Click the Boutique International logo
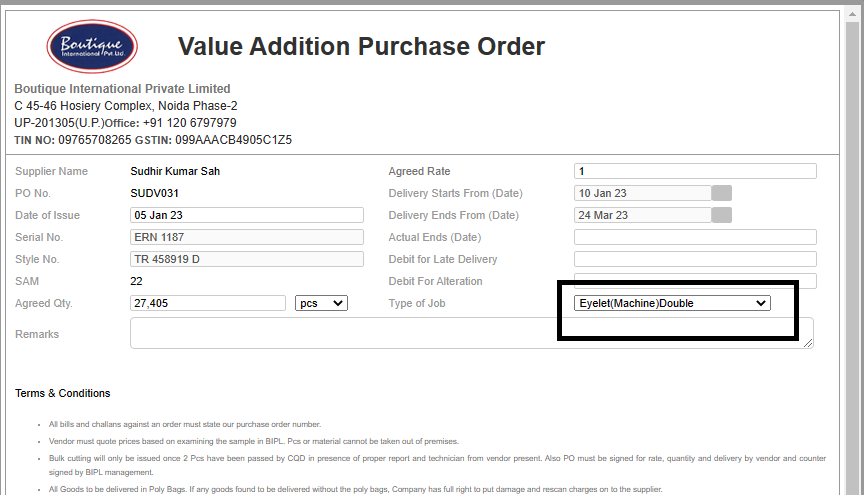Screen dimensions: 864x495 click(92, 46)
